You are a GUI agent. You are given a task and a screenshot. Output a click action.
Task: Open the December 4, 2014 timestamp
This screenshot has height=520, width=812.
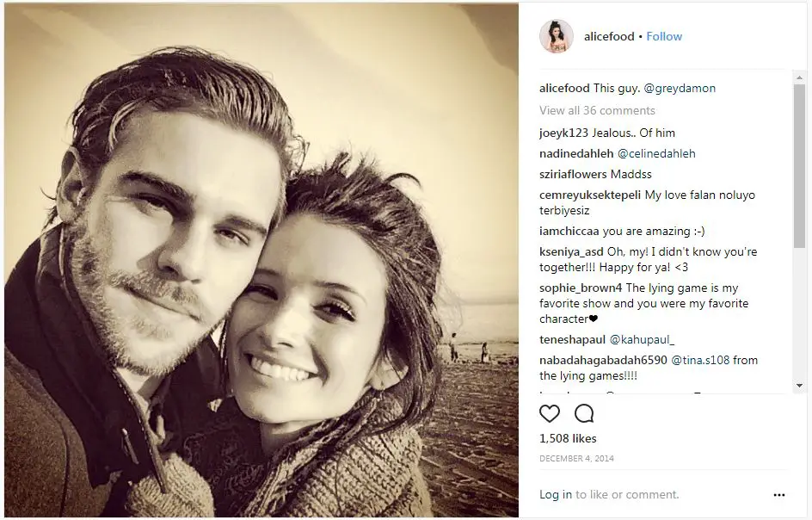pyautogui.click(x=576, y=458)
